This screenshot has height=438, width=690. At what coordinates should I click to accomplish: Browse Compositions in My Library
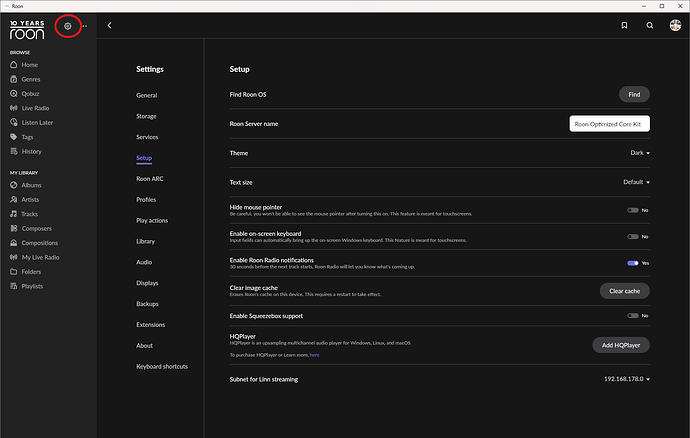click(x=34, y=243)
